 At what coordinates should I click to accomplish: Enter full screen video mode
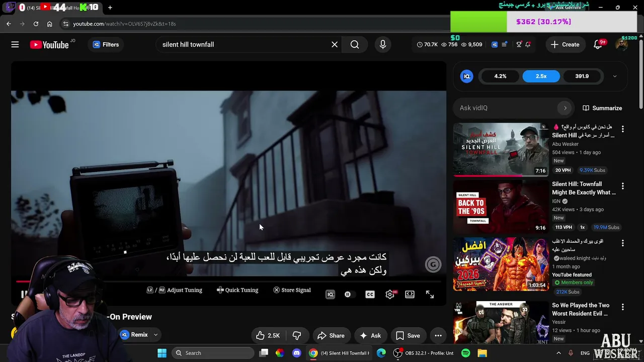click(430, 295)
